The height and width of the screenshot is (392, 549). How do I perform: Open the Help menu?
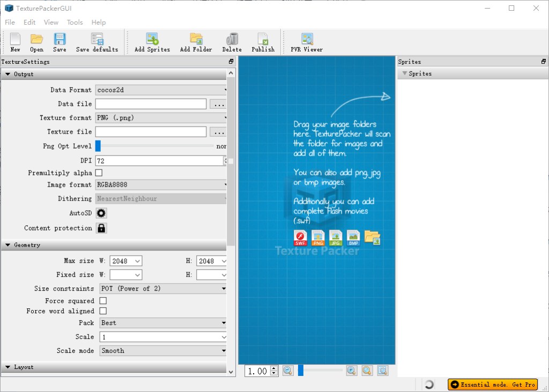[99, 23]
